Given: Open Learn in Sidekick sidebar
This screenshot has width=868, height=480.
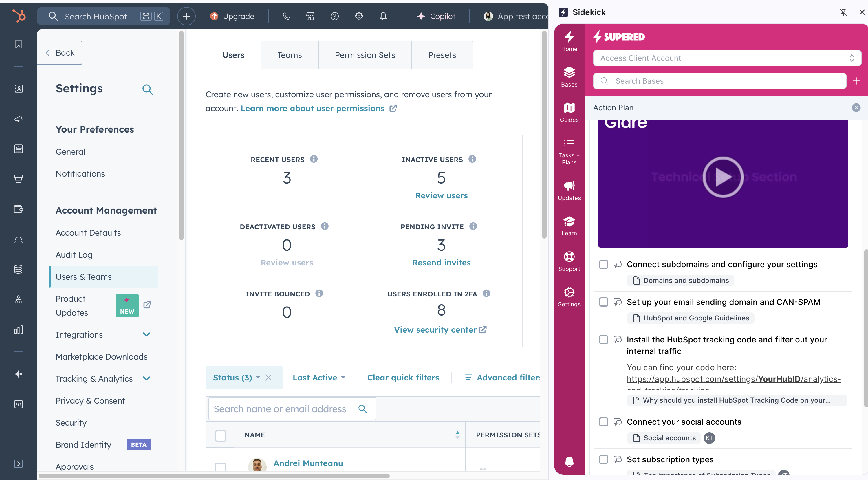Looking at the screenshot, I should [569, 226].
